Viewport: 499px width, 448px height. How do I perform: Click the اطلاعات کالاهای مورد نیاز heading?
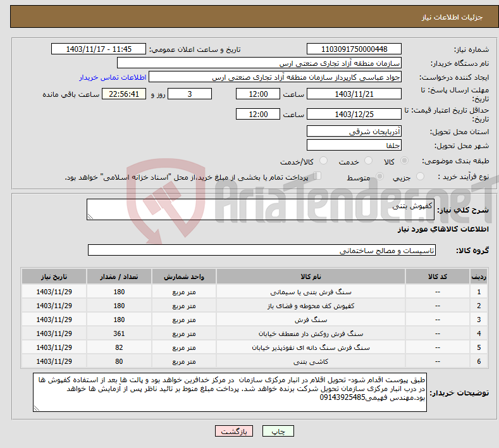(443, 229)
